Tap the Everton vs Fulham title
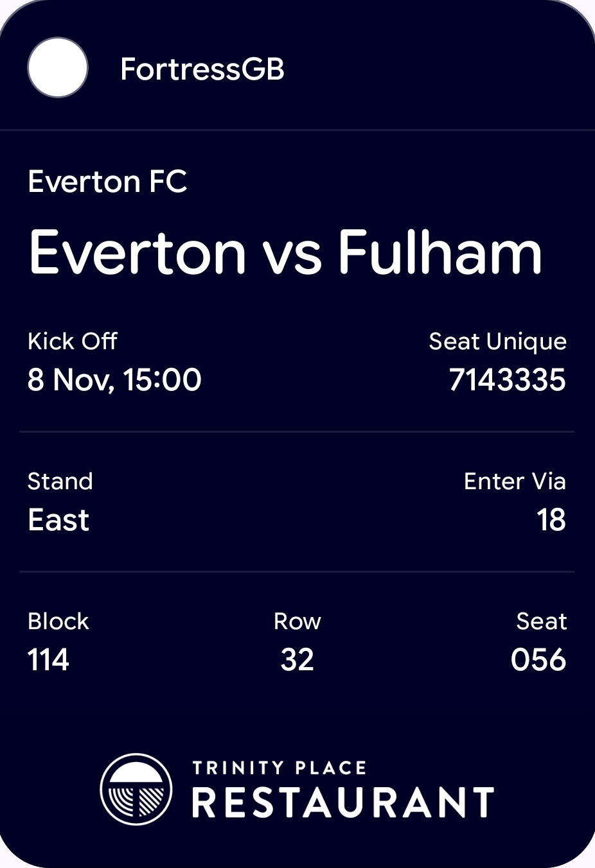This screenshot has width=595, height=868. 286,252
